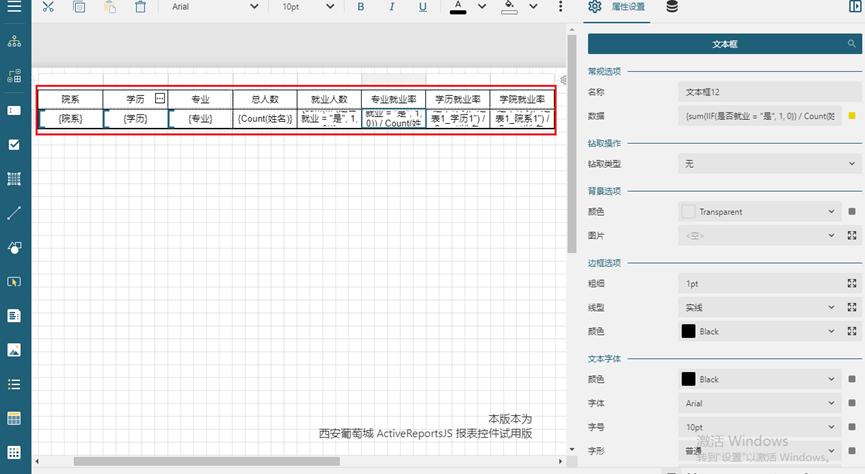The width and height of the screenshot is (865, 474).
Task: Select the textbox control in sidebar
Action: pos(14,110)
